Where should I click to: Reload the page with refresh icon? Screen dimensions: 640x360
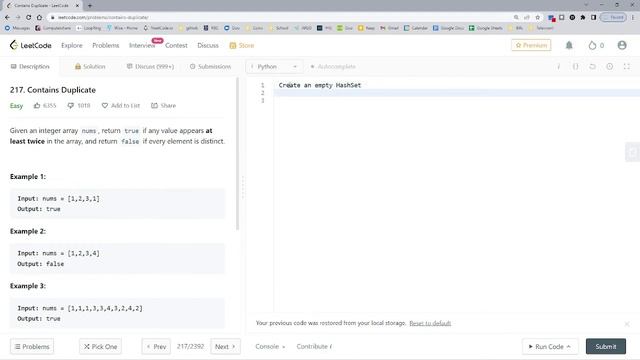tap(29, 17)
